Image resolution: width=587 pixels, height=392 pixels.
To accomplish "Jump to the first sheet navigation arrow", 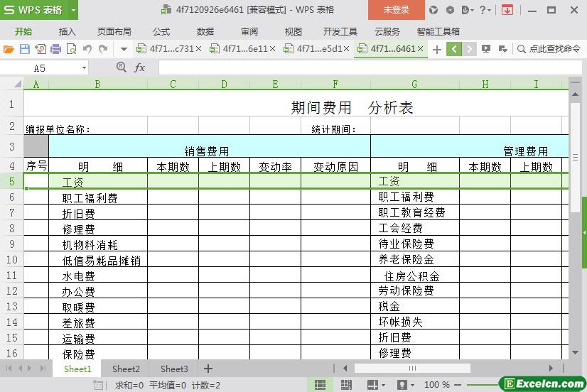I will tap(9, 369).
